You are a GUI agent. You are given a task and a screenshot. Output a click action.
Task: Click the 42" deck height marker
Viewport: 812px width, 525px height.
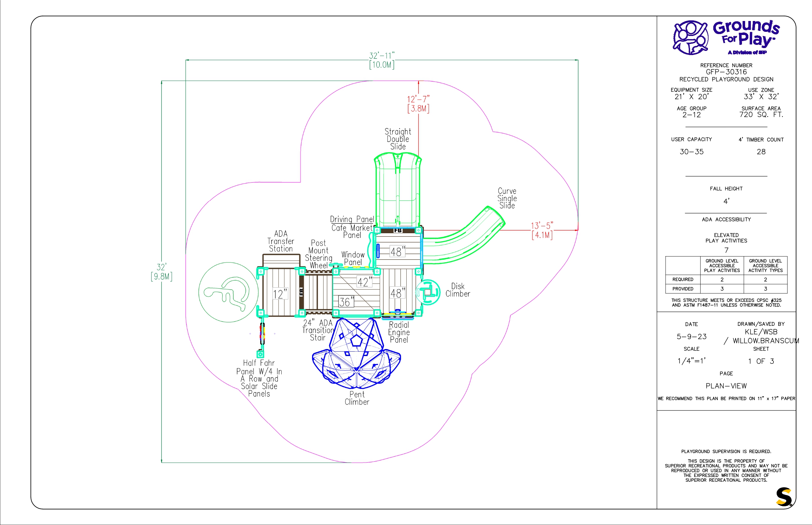coord(364,282)
